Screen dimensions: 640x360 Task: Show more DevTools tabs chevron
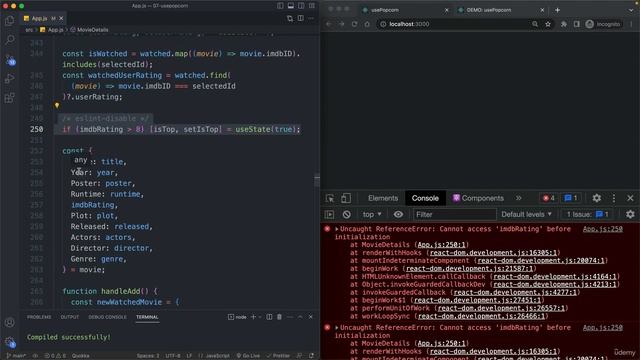click(518, 198)
